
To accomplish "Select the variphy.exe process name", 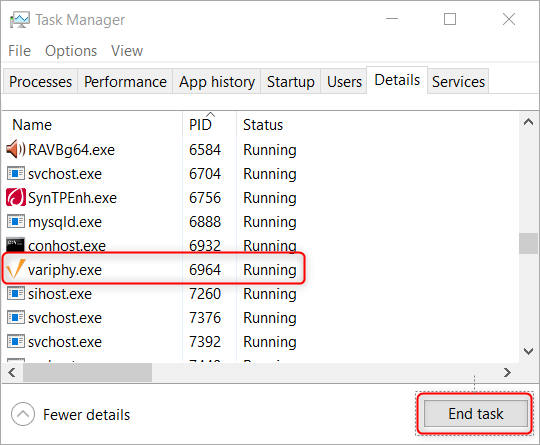I will [x=65, y=270].
